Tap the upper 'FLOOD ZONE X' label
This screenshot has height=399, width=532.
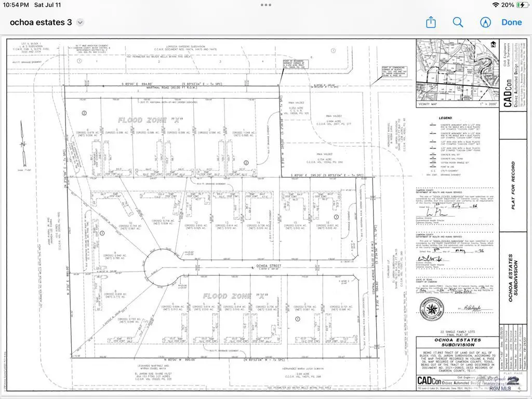tap(151, 120)
